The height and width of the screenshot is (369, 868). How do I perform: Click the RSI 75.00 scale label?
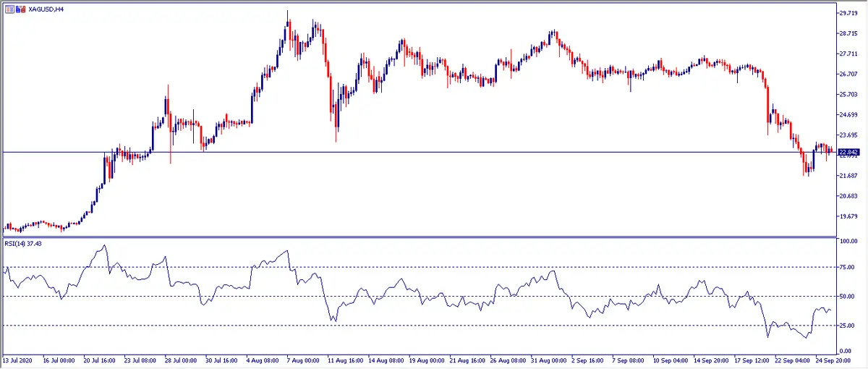click(x=848, y=267)
